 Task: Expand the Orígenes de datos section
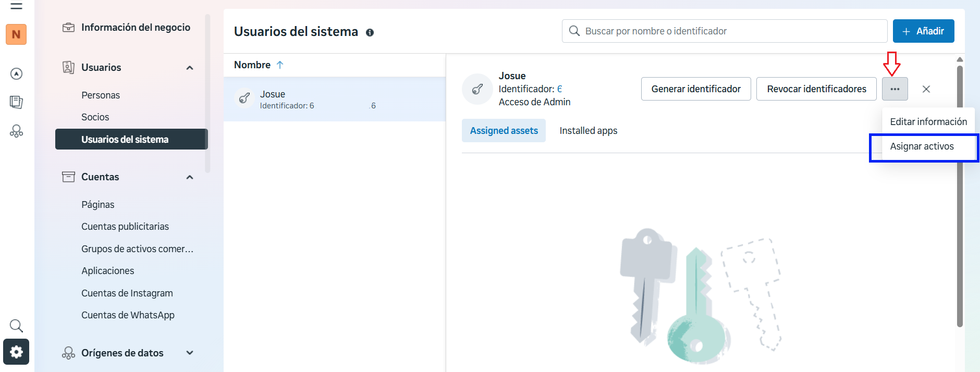(x=190, y=353)
